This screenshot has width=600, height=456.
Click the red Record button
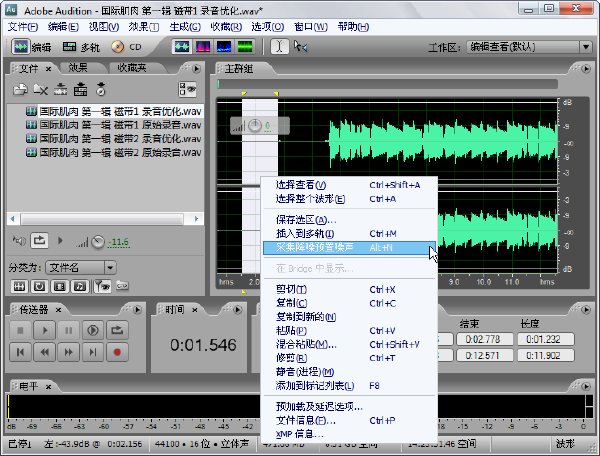tap(117, 352)
